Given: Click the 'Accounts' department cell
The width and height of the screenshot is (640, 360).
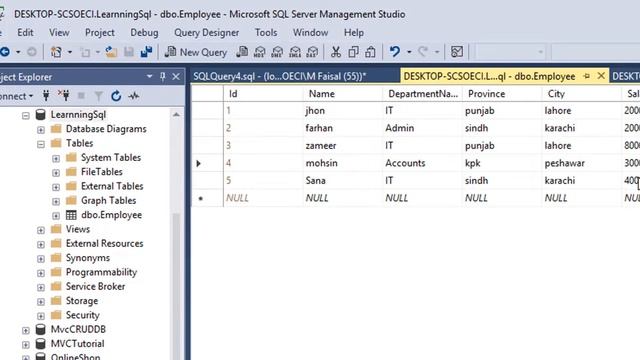Looking at the screenshot, I should coord(423,163).
